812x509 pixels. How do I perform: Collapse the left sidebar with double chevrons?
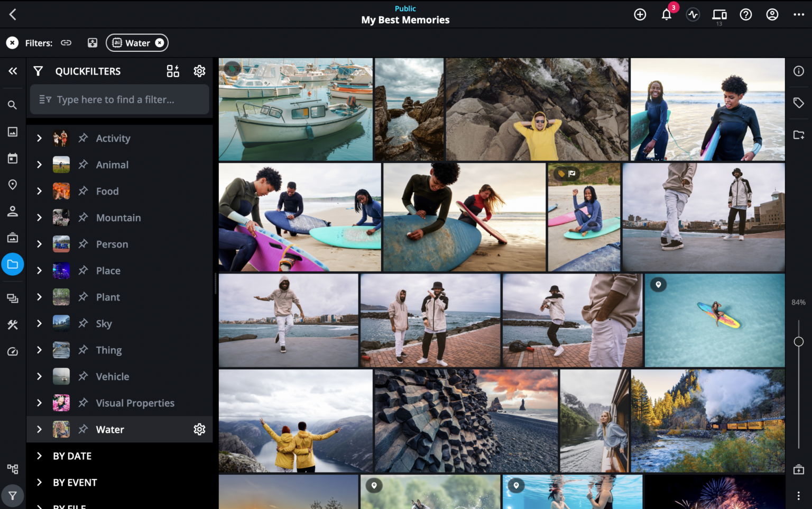tap(12, 71)
